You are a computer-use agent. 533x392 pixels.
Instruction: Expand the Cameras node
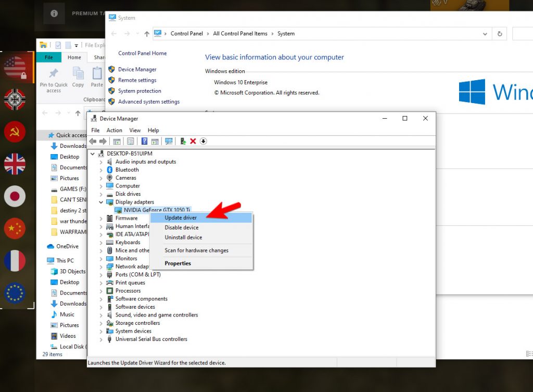click(x=101, y=178)
